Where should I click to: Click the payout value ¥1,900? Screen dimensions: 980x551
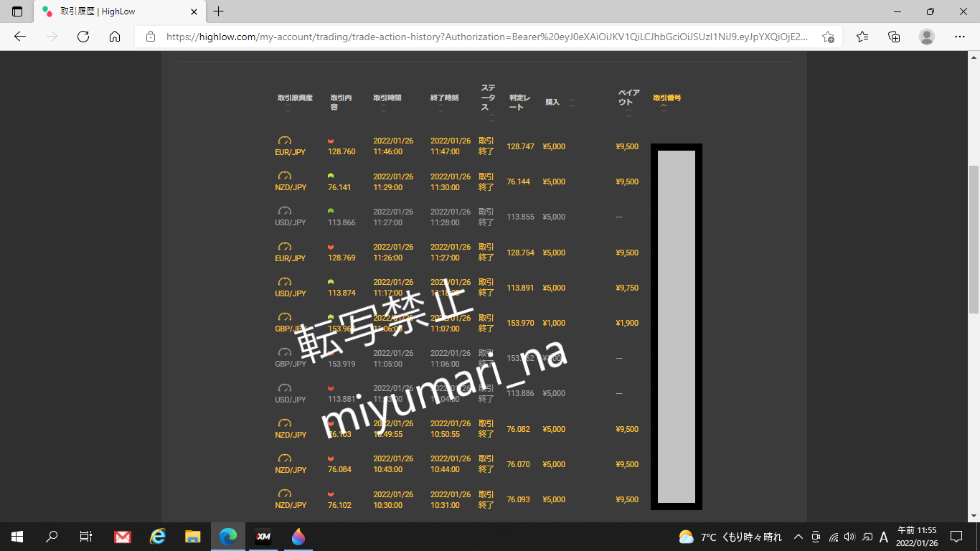pos(627,323)
